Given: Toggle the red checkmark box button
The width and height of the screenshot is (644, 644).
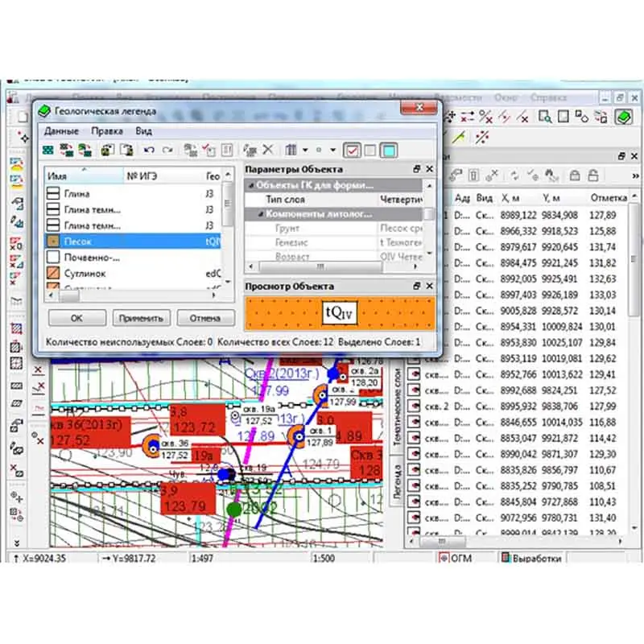Looking at the screenshot, I should (352, 151).
